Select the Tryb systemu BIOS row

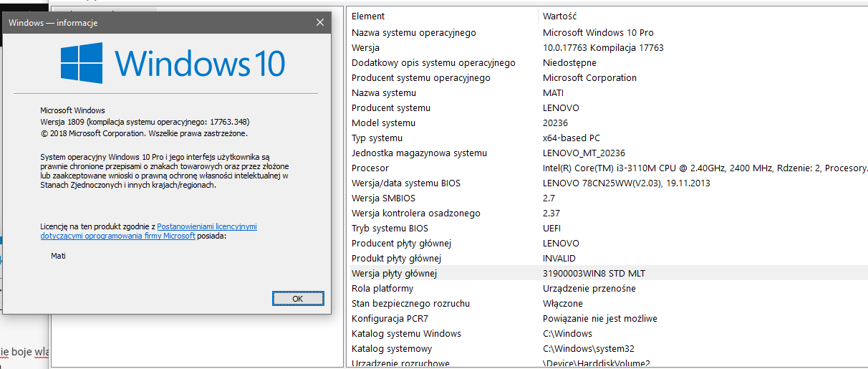click(608, 228)
